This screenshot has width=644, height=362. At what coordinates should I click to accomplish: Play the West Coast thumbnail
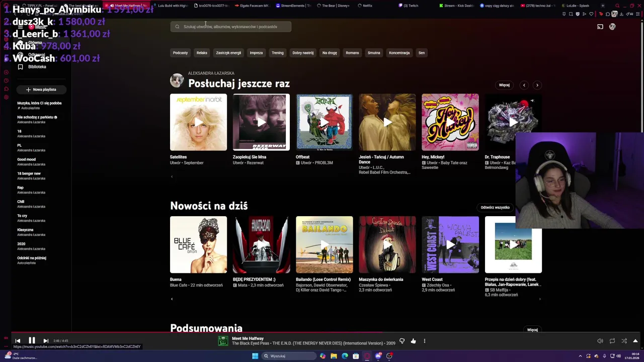coord(450,245)
